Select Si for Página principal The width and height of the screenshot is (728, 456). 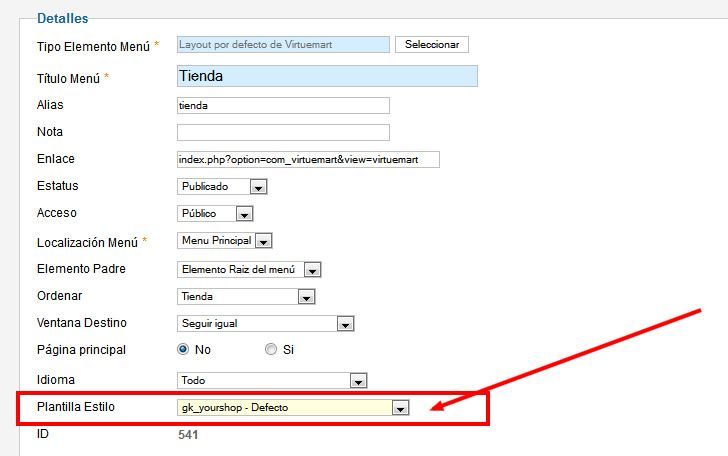coord(271,349)
